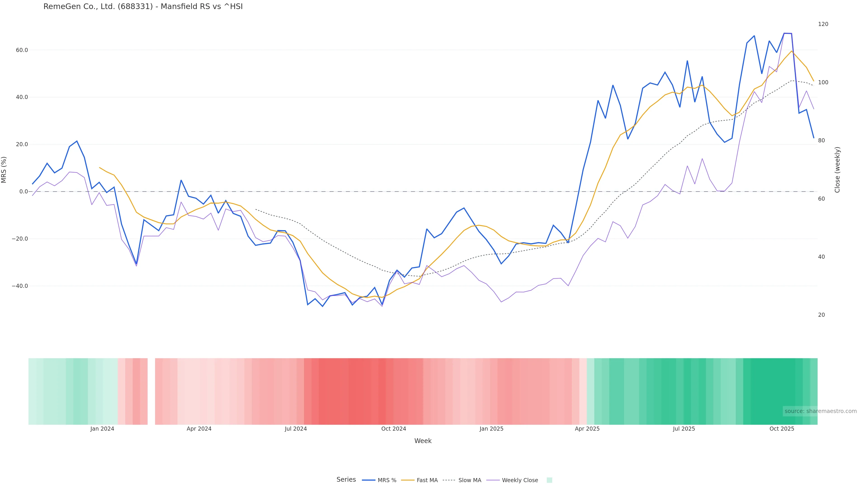Screen dimensions: 868x488
Task: Click the 120 tick on Close axis
Action: click(823, 24)
